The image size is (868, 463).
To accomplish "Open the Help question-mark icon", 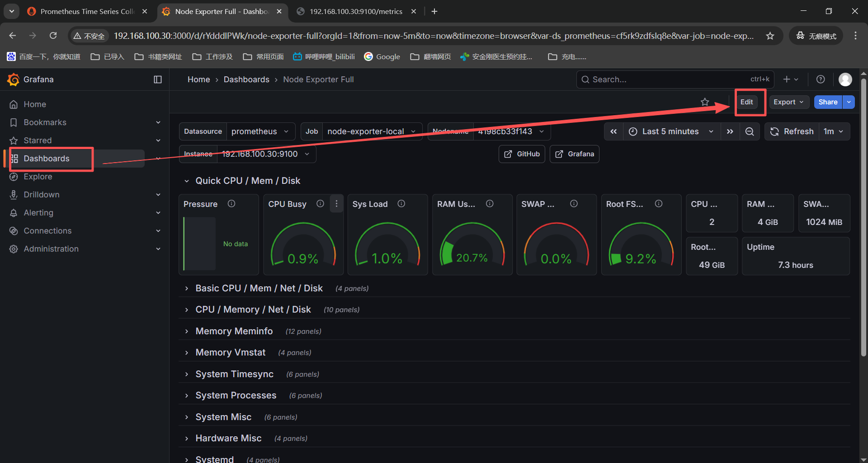I will (821, 80).
